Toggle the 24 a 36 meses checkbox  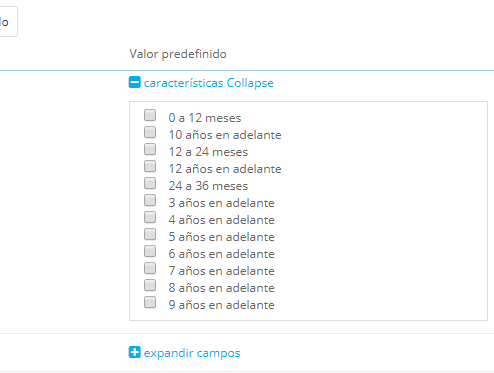pyautogui.click(x=150, y=183)
